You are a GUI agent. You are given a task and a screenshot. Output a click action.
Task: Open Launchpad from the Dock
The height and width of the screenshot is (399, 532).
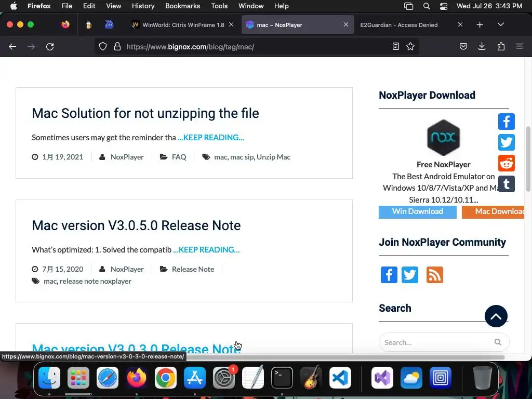point(78,378)
